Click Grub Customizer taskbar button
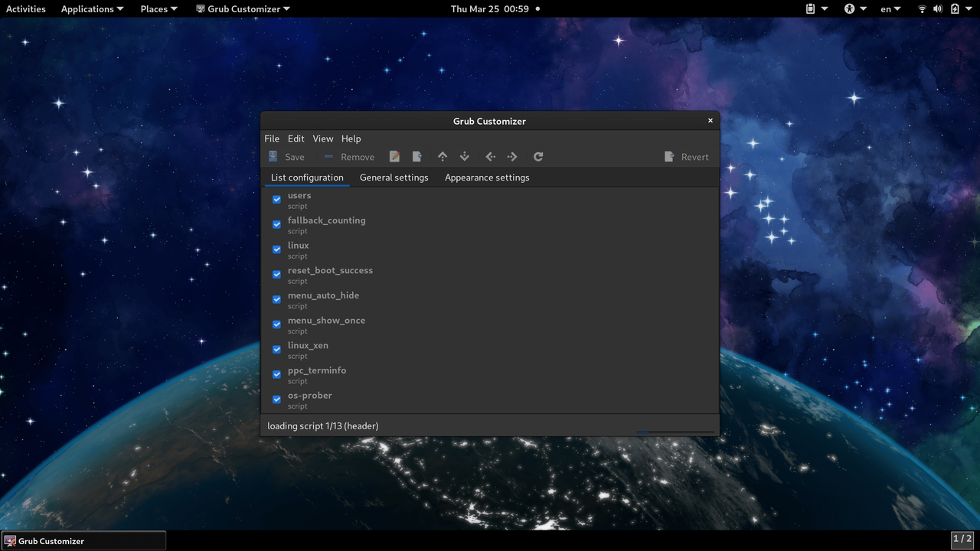The image size is (980, 551). pyautogui.click(x=83, y=541)
